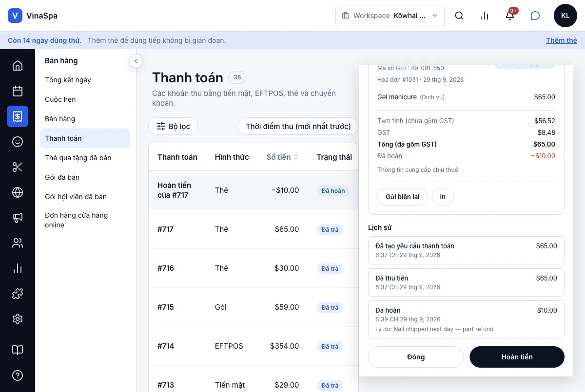Open the Help question mark icon

pyautogui.click(x=18, y=375)
